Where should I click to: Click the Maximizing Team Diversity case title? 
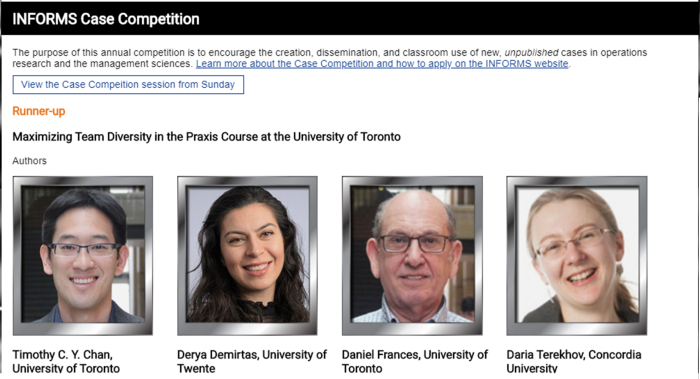[206, 137]
